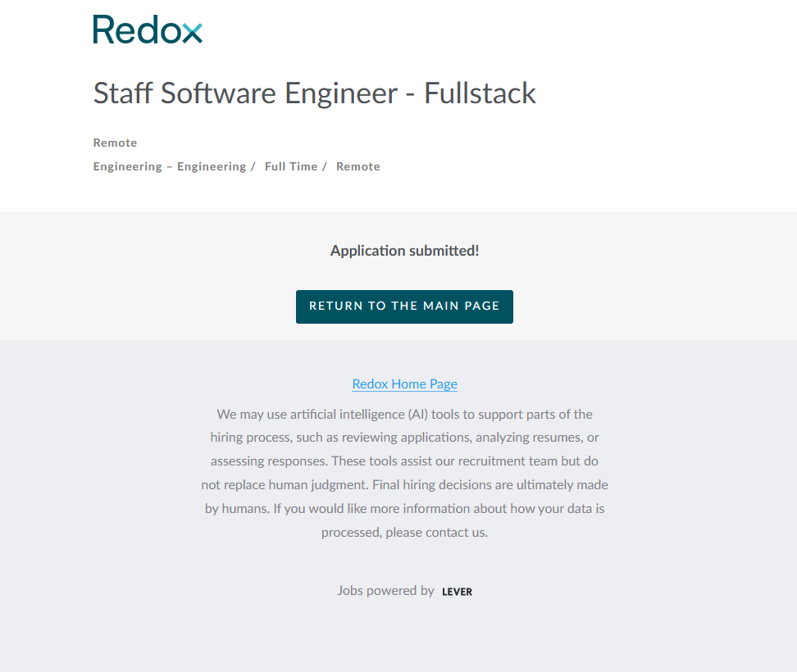Click the teal x in the Redox logo
Viewport: 797px width, 672px height.
191,34
